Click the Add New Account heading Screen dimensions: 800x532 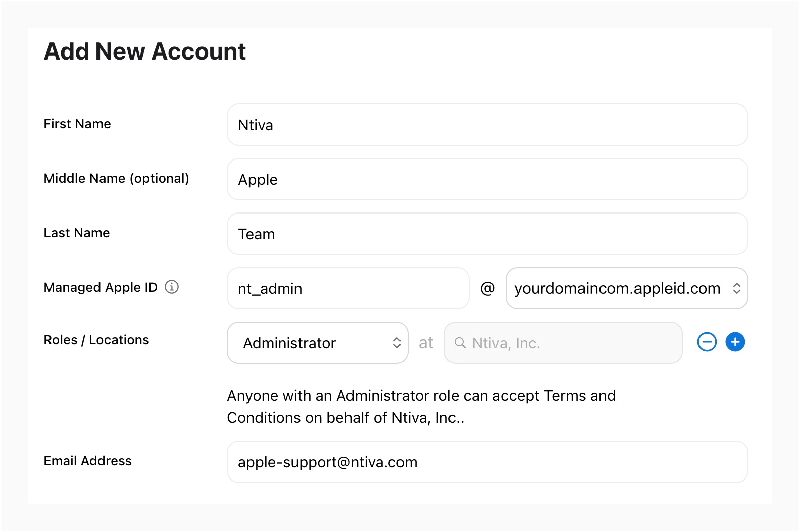(145, 51)
